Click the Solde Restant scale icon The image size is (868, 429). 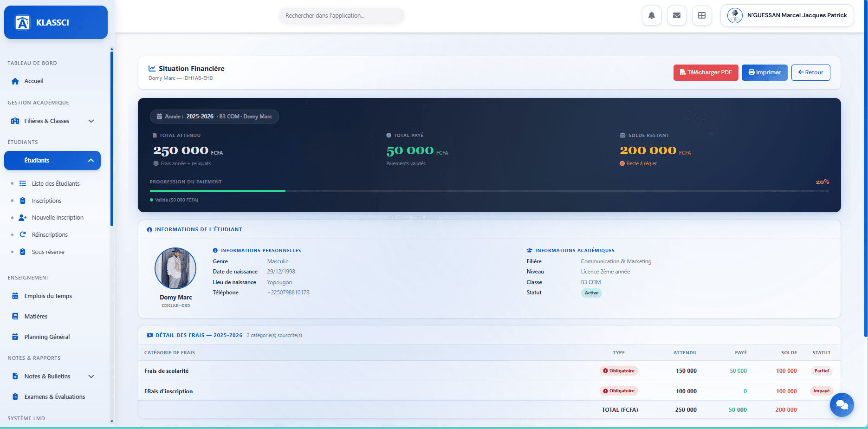coord(622,136)
